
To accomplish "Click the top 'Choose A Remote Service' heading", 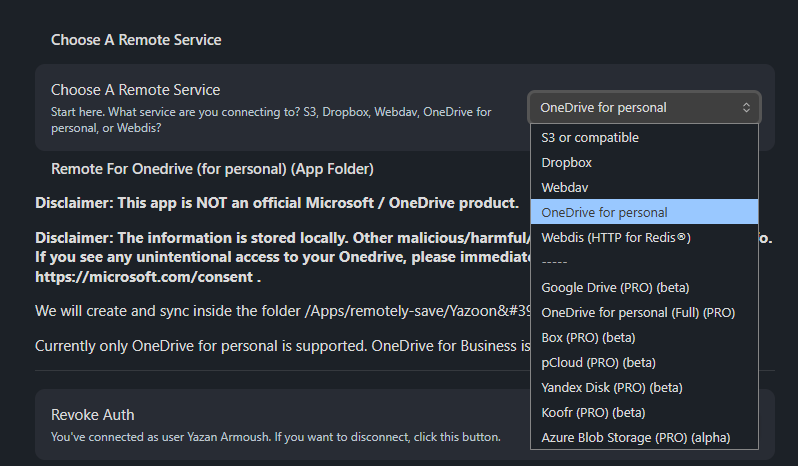I will point(136,40).
